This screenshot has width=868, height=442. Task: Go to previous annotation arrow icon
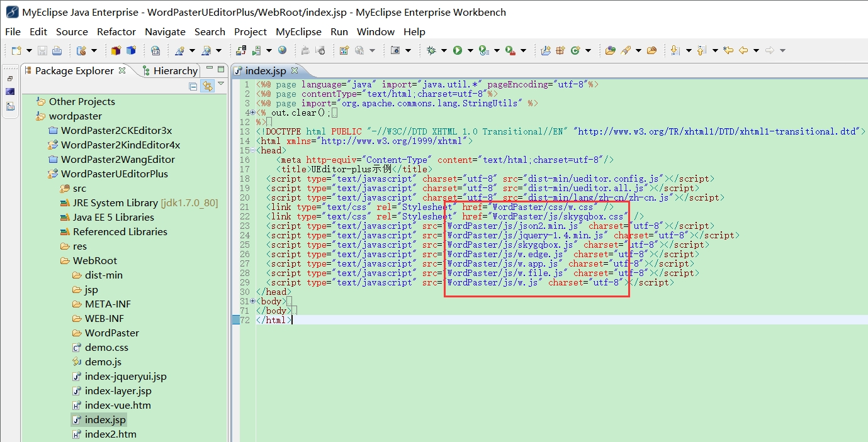pos(702,50)
